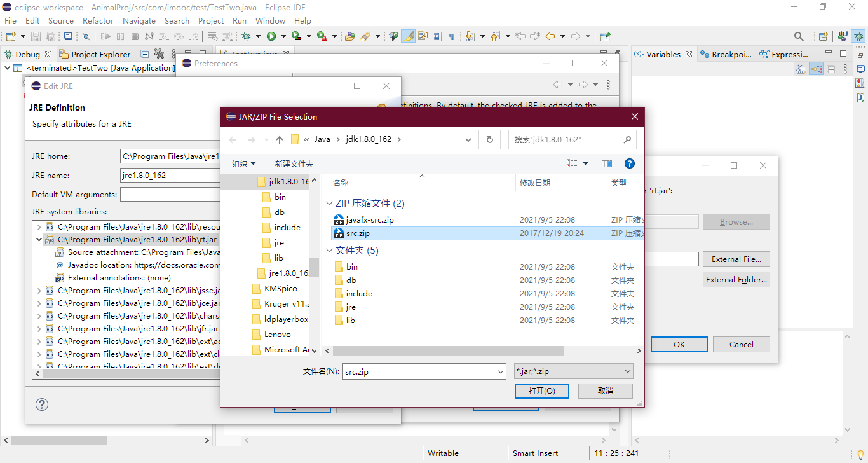
Task: Switch to the Variables tab
Action: [x=663, y=54]
